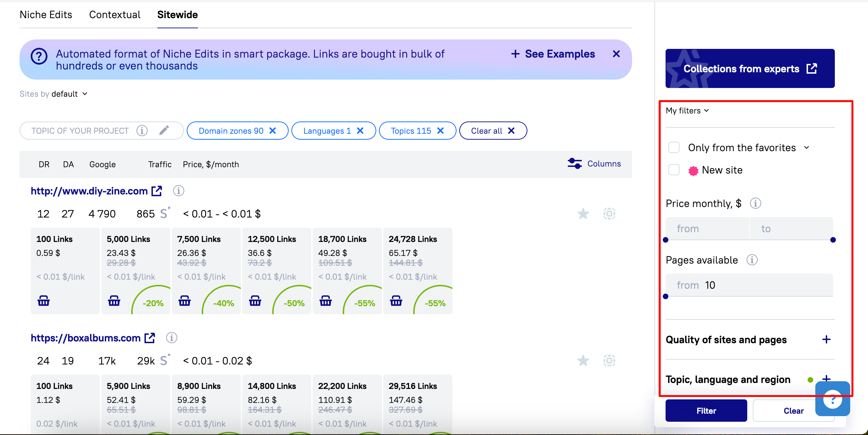The height and width of the screenshot is (435, 868).
Task: Show info for boxalbums.com site
Action: 172,338
